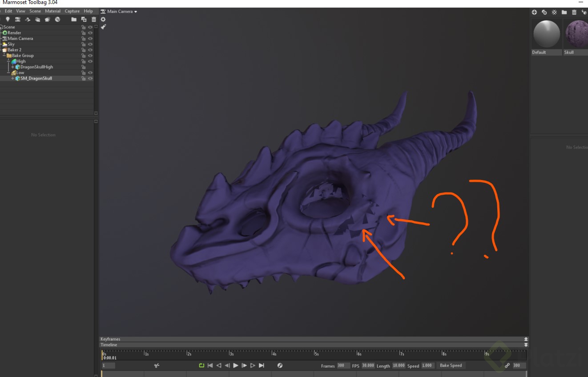Create a new group folder in the scene
Screen dimensions: 588x377
click(x=74, y=19)
